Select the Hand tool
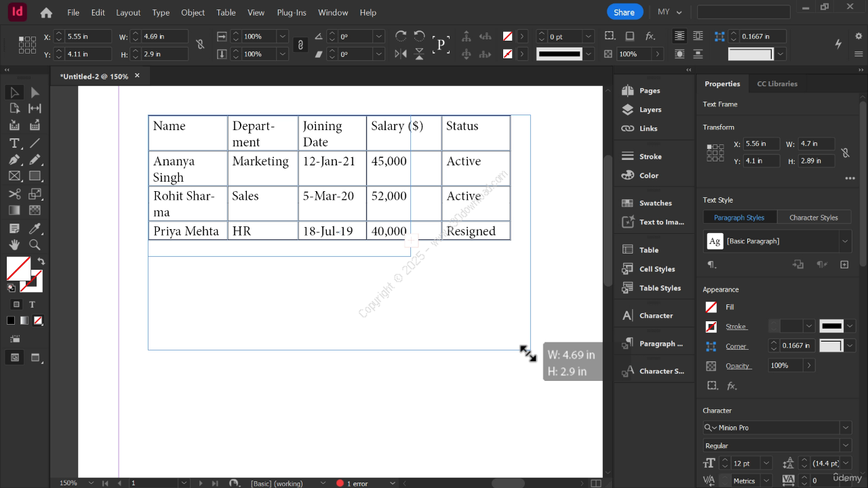The image size is (868, 488). [14, 245]
